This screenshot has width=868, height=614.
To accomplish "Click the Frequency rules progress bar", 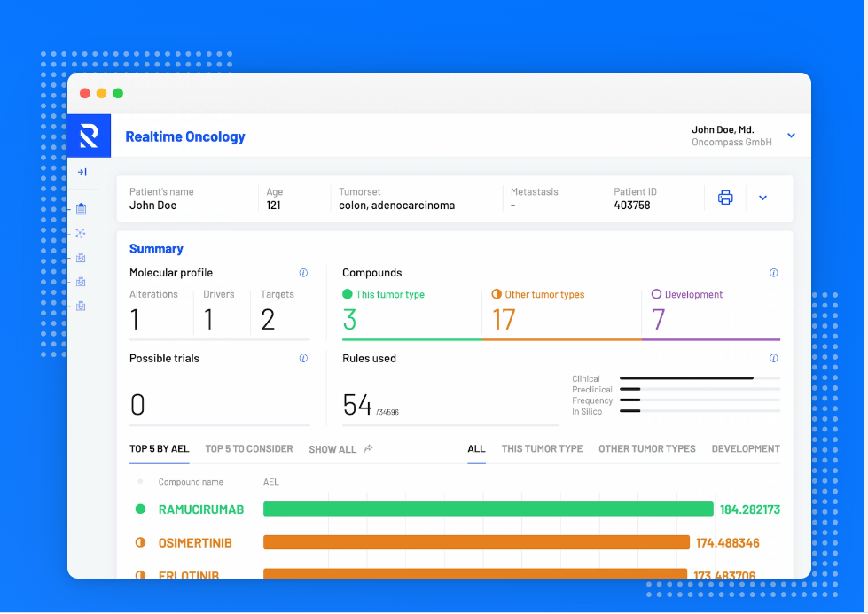I will pos(700,400).
